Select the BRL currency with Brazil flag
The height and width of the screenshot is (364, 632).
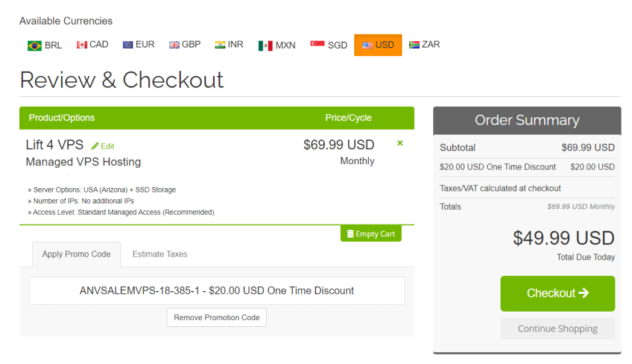pyautogui.click(x=44, y=45)
